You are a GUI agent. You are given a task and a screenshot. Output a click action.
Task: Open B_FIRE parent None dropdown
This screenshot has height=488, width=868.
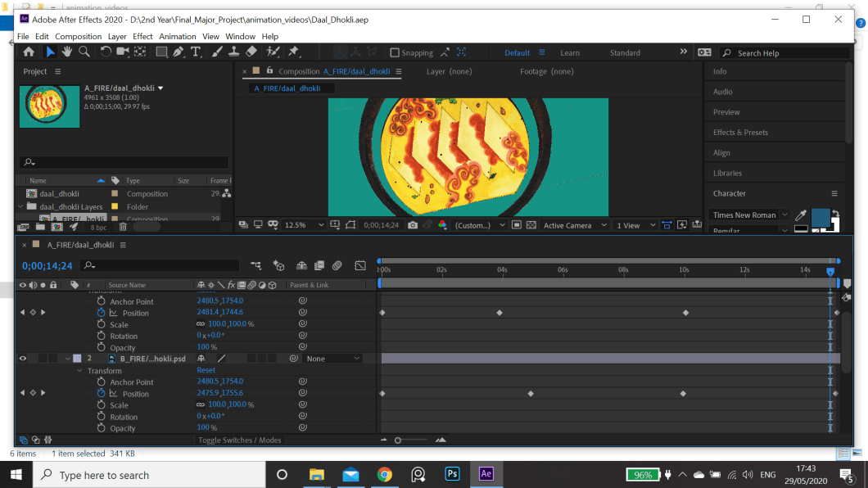tap(332, 359)
